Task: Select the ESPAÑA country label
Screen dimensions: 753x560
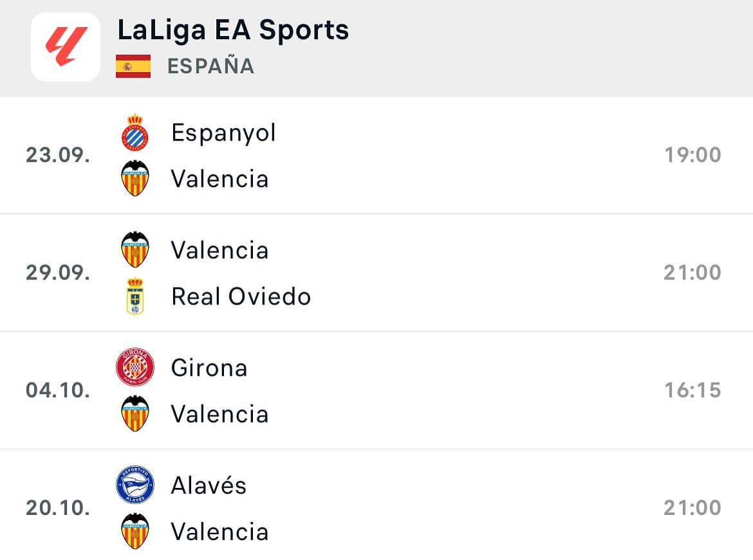Action: 210,66
